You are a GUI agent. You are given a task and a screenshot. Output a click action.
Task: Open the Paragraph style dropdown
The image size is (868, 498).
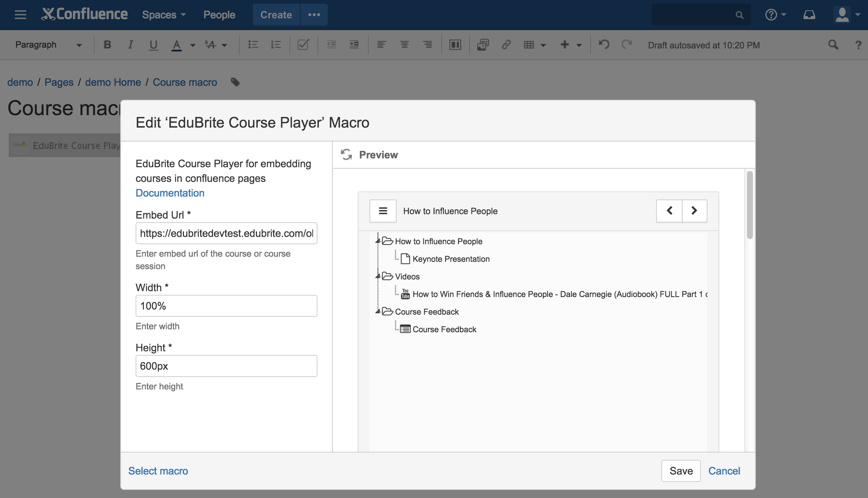tap(48, 45)
